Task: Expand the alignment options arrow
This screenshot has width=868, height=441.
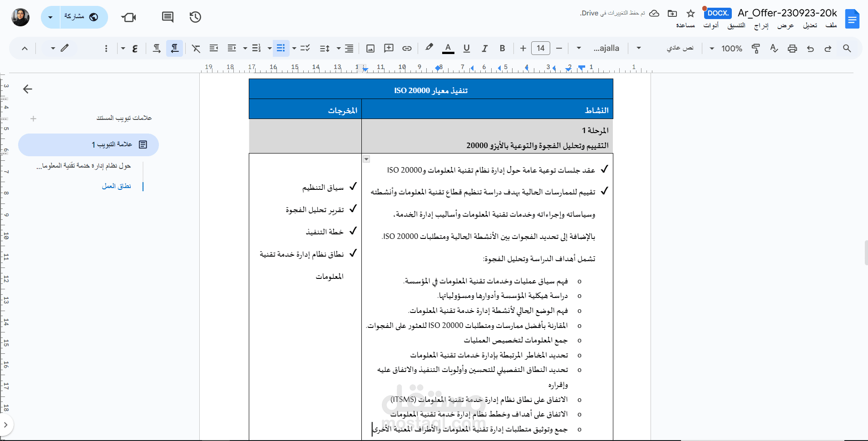Action: pos(338,48)
